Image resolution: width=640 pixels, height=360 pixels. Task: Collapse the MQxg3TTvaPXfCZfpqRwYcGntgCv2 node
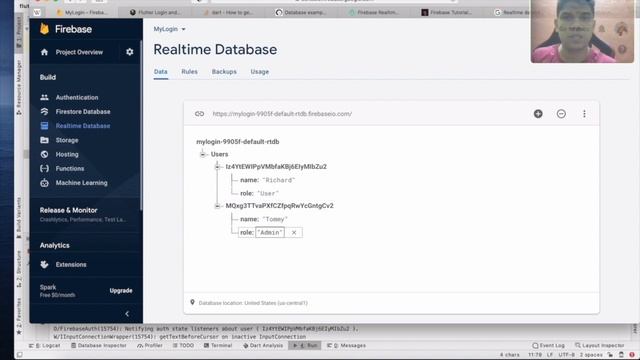point(217,206)
